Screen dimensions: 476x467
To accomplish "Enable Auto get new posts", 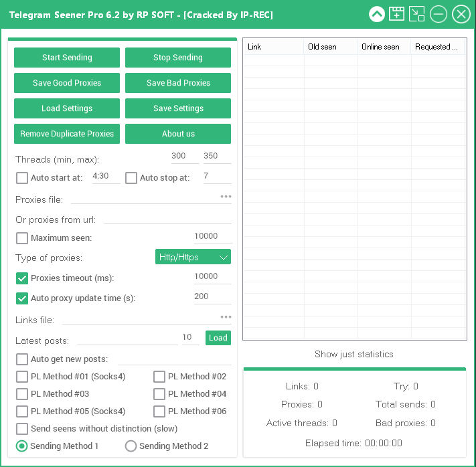I will click(22, 359).
